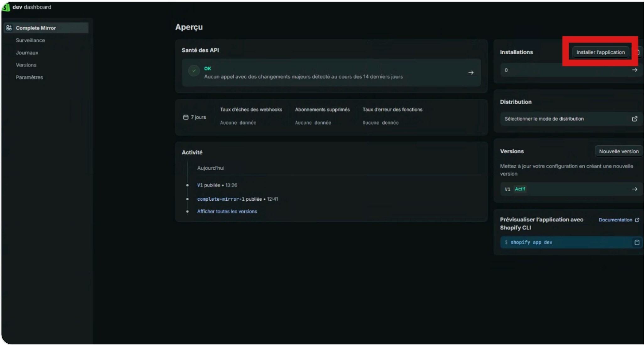Click the Actif status badge

pos(520,189)
